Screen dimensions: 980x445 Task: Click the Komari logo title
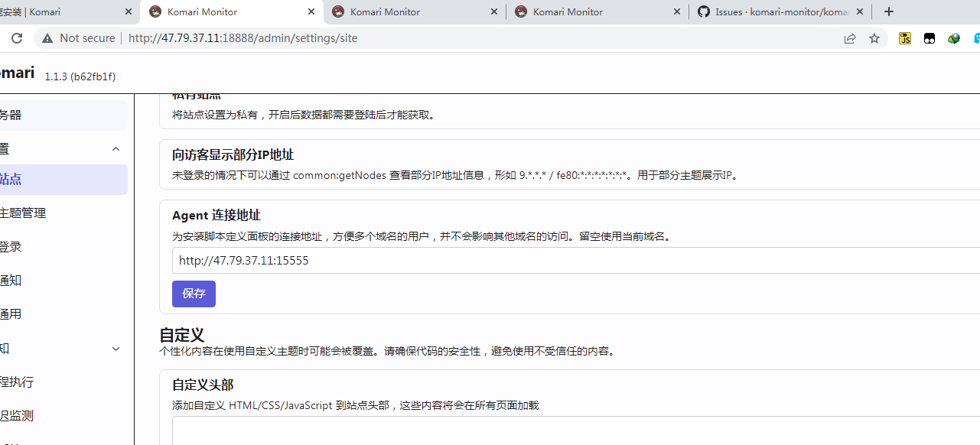pyautogui.click(x=17, y=73)
